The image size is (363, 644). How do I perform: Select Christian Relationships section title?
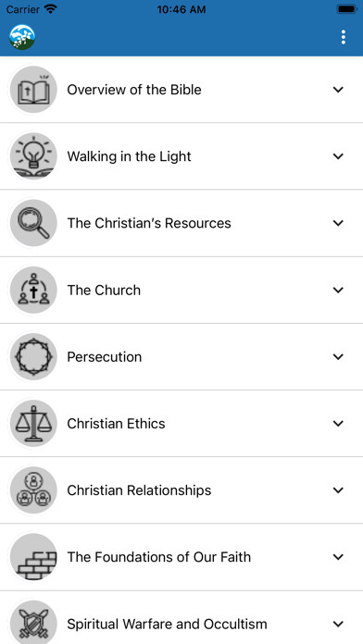pos(139,490)
